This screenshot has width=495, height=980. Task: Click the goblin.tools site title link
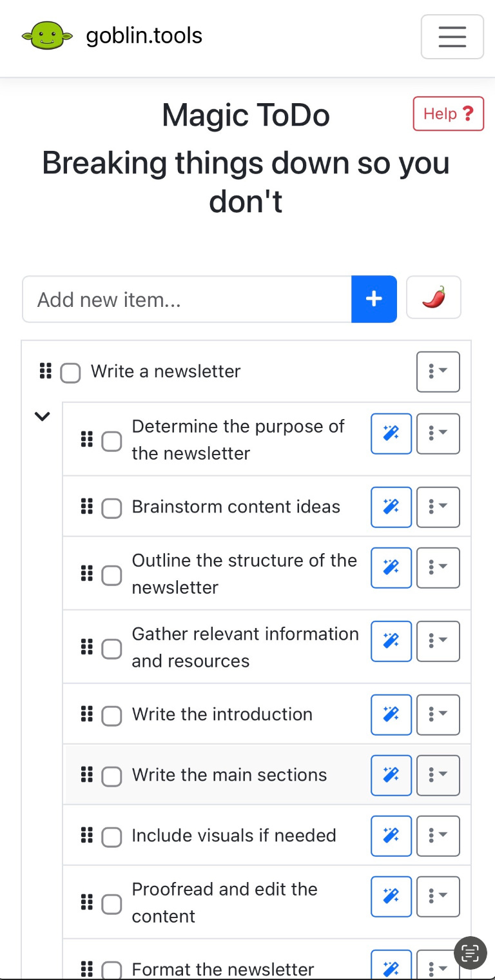(144, 36)
